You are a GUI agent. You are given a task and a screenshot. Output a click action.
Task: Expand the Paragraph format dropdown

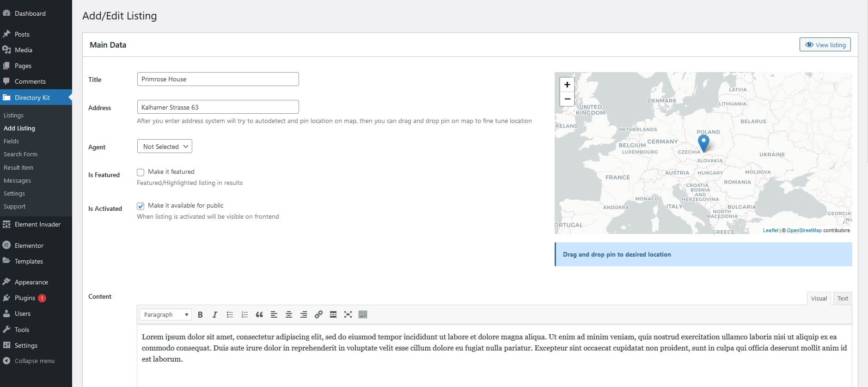(165, 314)
